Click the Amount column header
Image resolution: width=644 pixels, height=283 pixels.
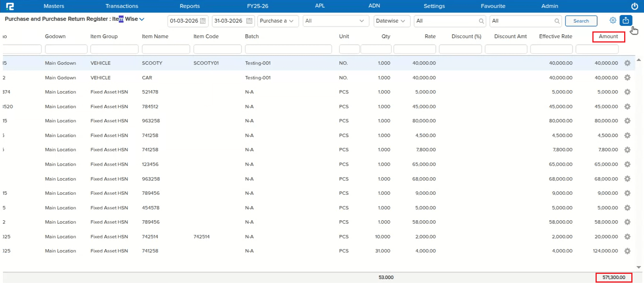click(608, 36)
